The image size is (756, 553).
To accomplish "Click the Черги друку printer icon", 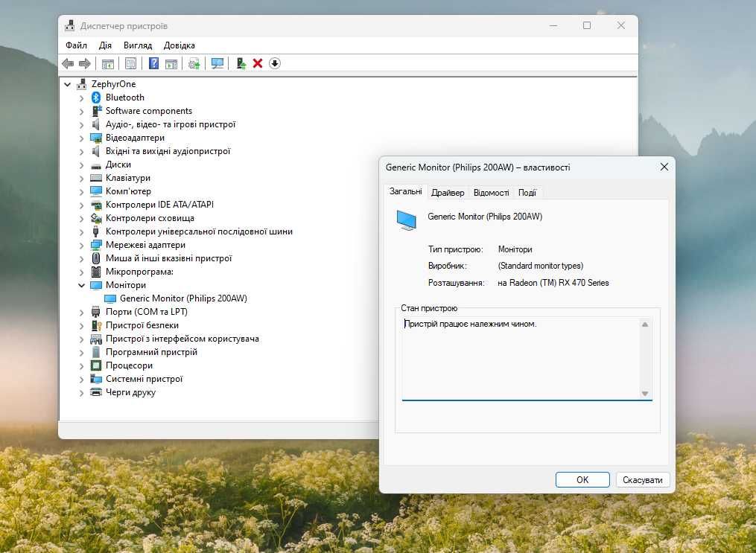I will point(96,392).
